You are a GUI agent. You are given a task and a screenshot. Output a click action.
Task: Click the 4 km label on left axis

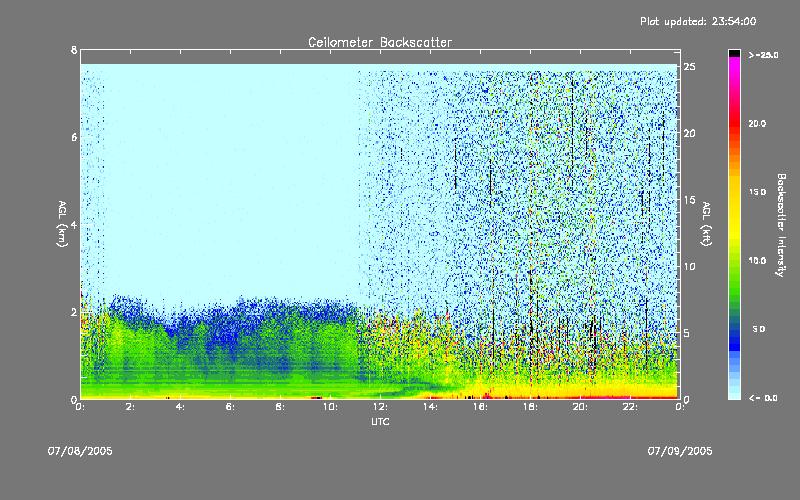click(74, 224)
